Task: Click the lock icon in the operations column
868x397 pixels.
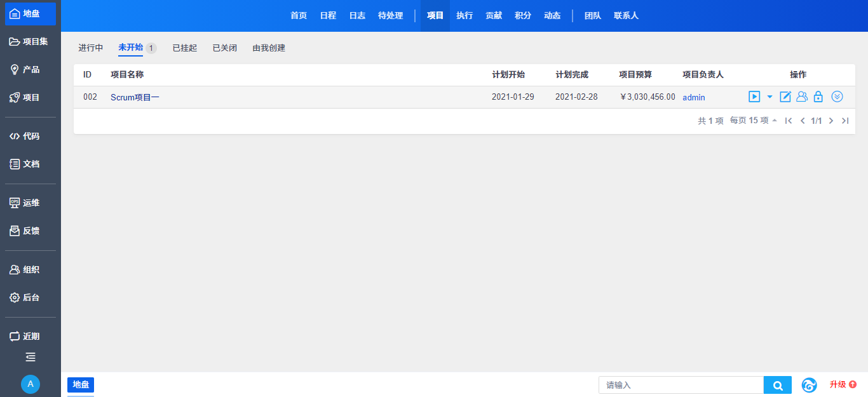Action: (x=818, y=97)
